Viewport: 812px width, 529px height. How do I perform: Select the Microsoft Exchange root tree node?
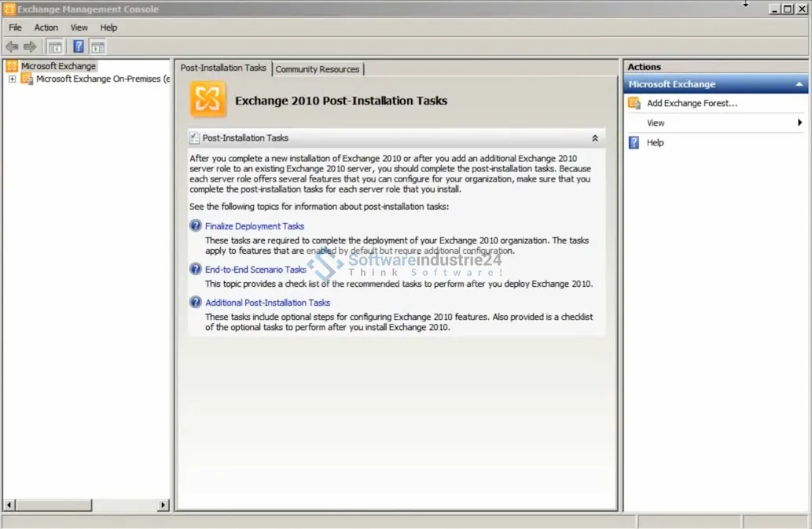click(x=58, y=66)
